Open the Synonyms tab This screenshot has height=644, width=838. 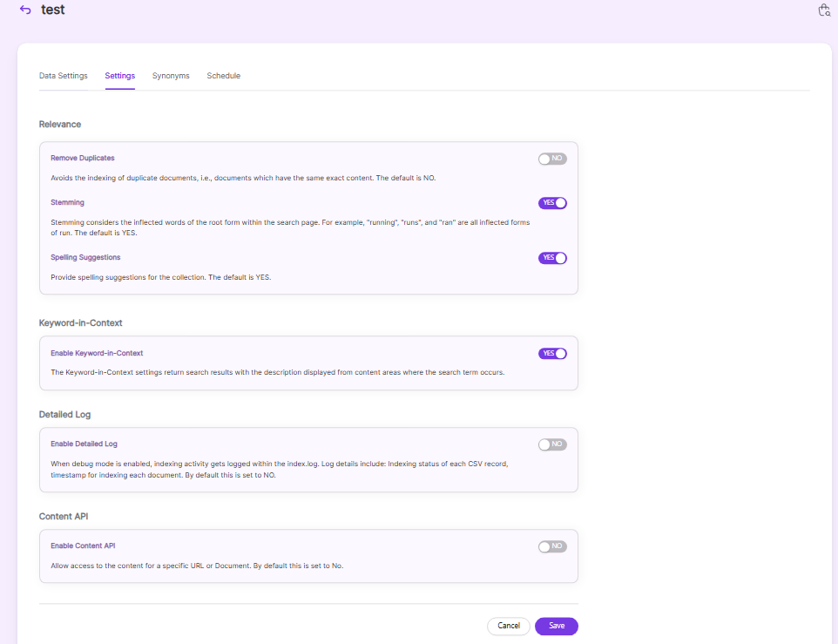tap(171, 76)
